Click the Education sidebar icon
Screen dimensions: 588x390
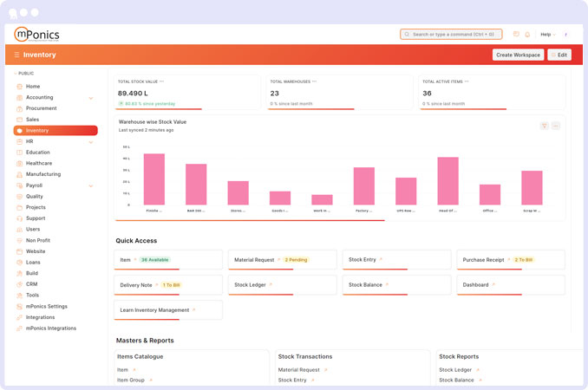[19, 153]
